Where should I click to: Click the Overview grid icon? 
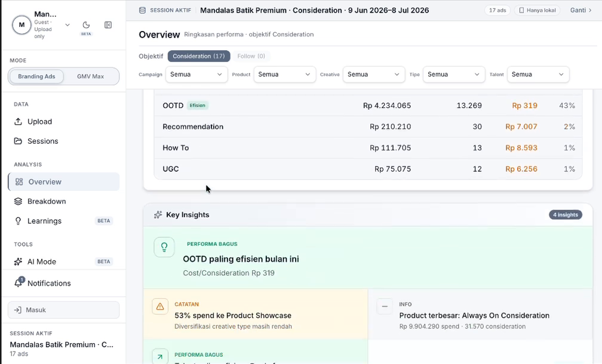[x=19, y=182]
